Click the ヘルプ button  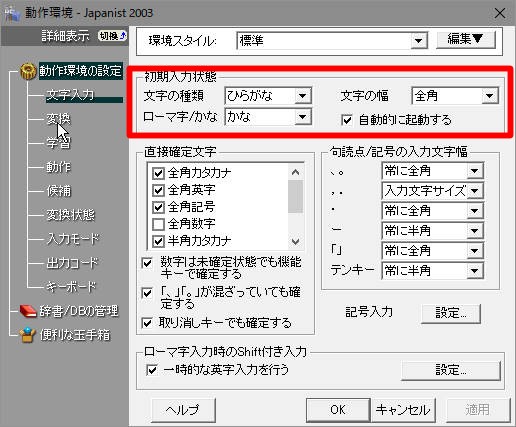coord(183,410)
